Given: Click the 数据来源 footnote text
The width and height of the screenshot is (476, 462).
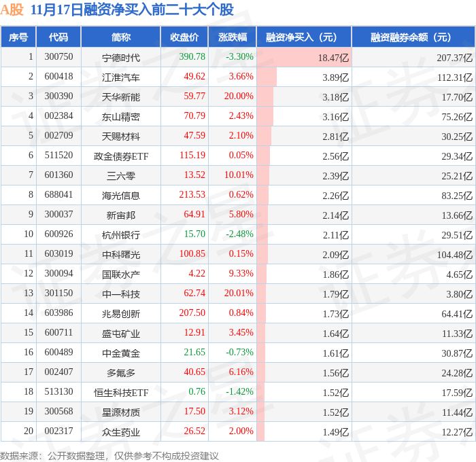Looking at the screenshot, I should click(x=109, y=456).
